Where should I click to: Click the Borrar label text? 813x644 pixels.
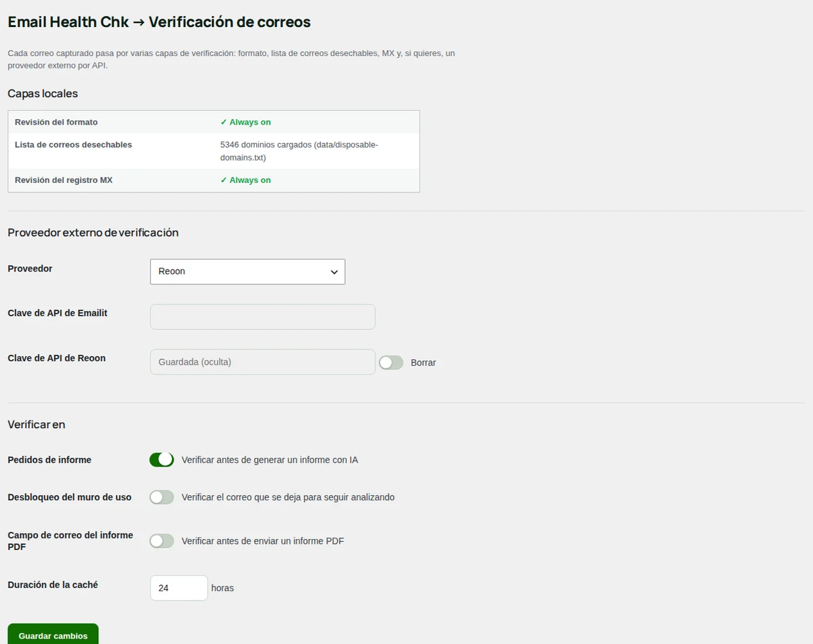point(423,363)
